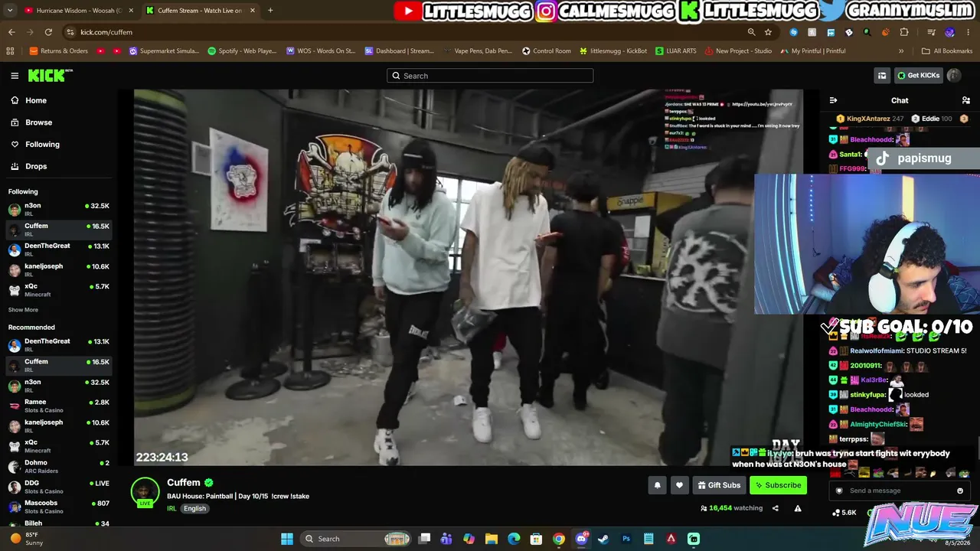Select DDG in the Recommended list

(58, 487)
